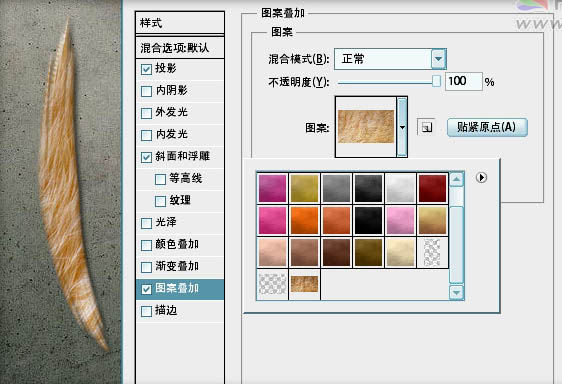Click the 不透明度 opacity slider handle

(x=436, y=81)
